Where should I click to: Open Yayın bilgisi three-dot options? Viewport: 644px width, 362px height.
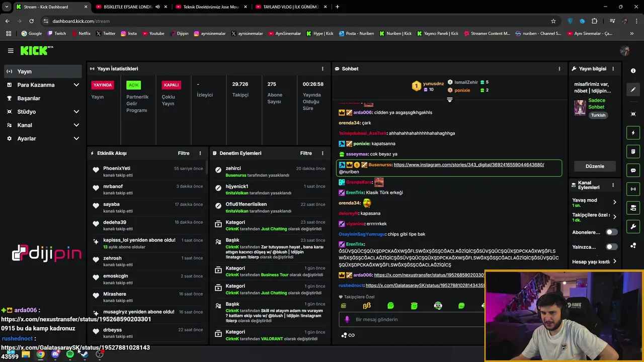(x=613, y=68)
